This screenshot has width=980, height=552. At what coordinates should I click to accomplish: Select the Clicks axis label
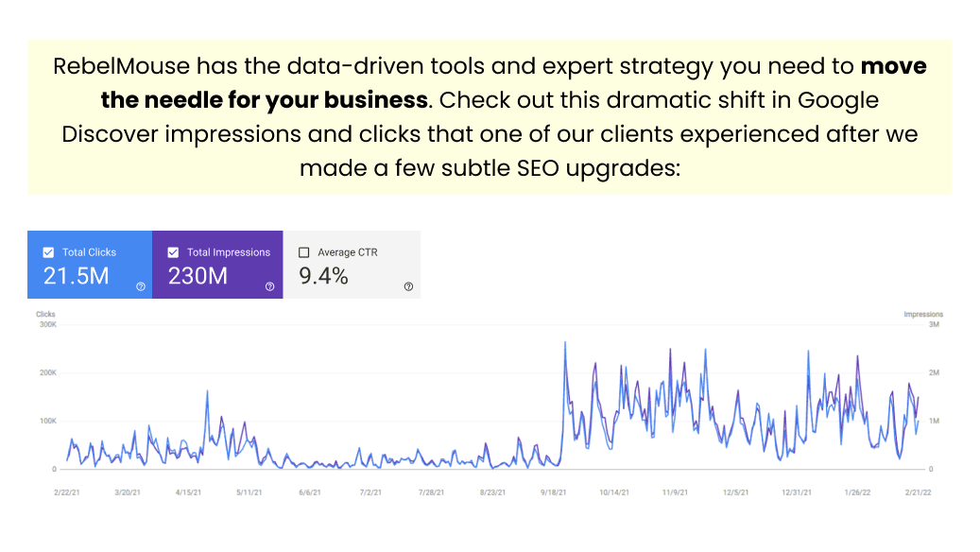click(45, 314)
